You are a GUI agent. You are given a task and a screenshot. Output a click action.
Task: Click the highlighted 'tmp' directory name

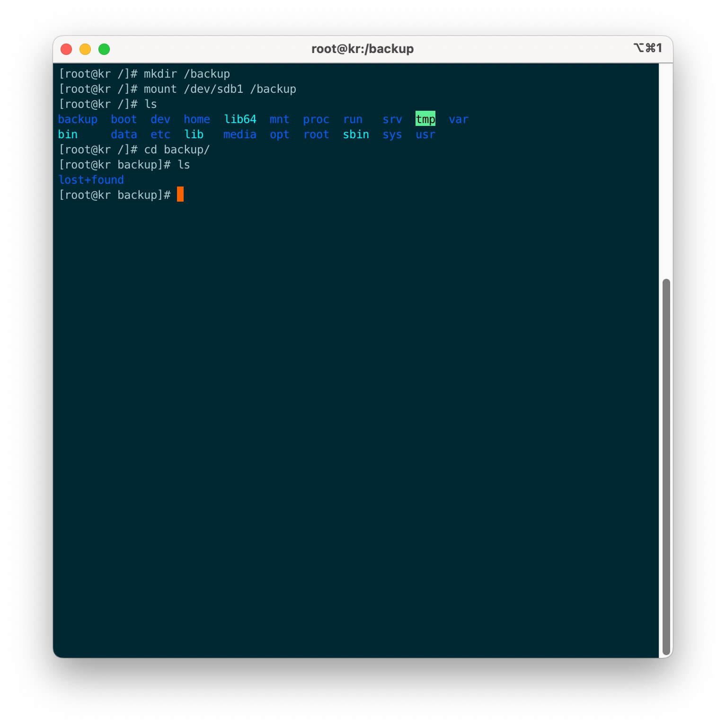[425, 119]
